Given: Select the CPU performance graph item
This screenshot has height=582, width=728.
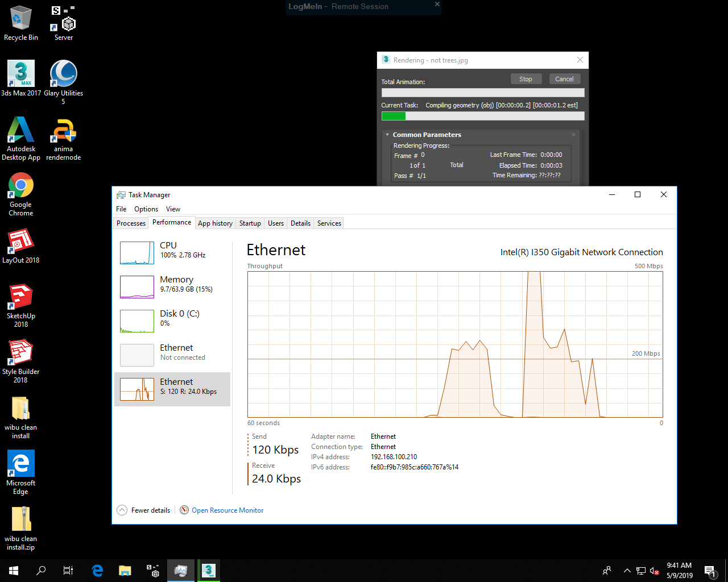Looking at the screenshot, I should [172, 253].
